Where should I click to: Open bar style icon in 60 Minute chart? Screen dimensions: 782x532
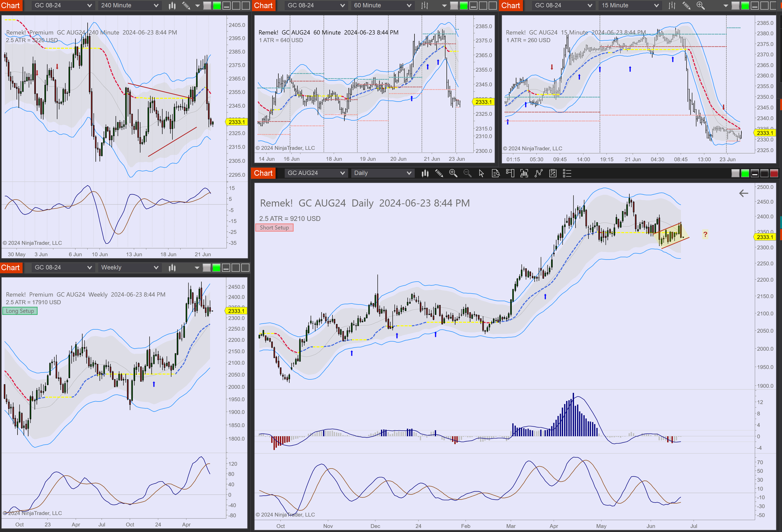425,5
